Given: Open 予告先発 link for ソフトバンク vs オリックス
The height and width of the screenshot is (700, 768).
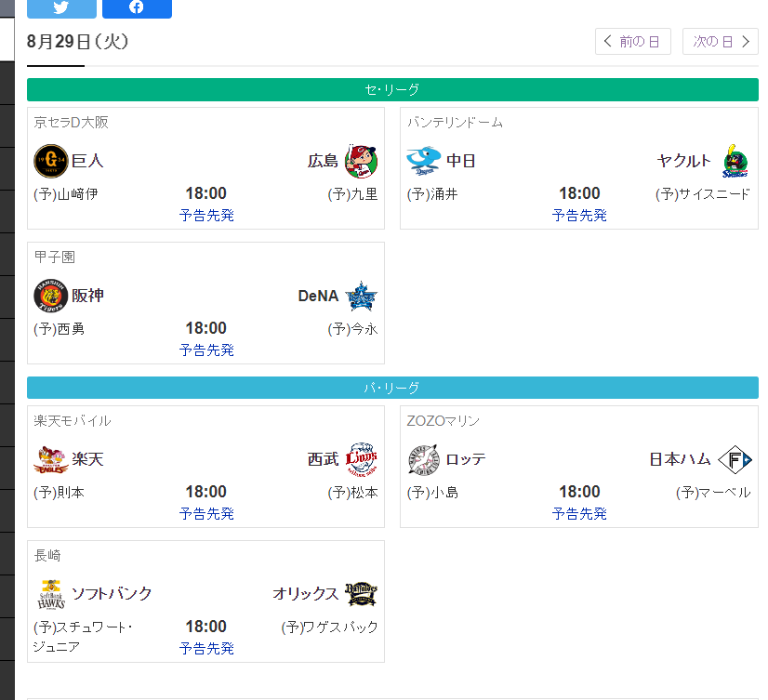Looking at the screenshot, I should [x=206, y=648].
